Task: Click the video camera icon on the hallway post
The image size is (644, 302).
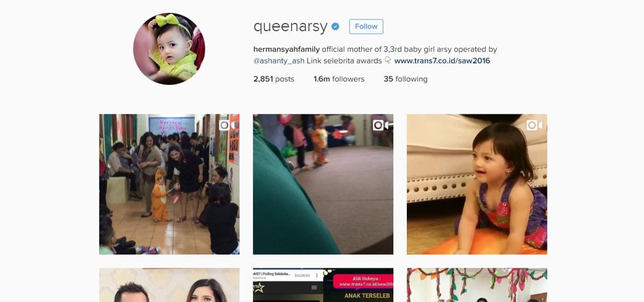Action: click(x=228, y=125)
